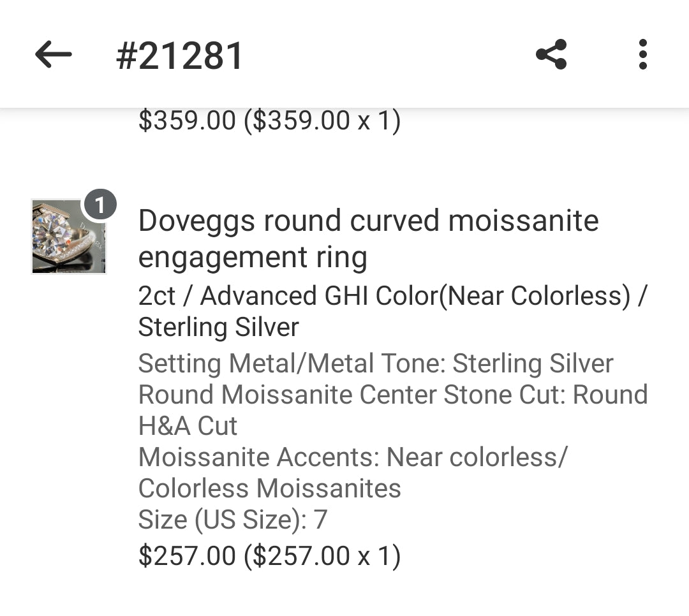Tap the "H&A Cut" text

(x=188, y=426)
